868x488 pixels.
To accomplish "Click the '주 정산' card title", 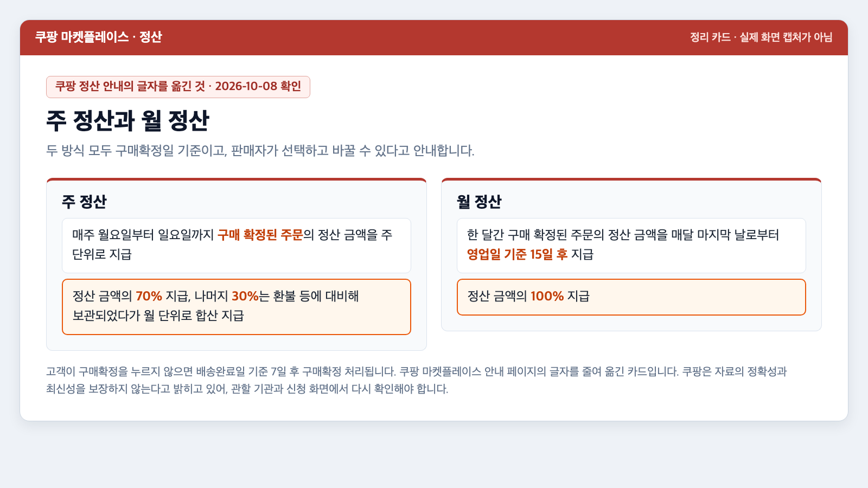I will pyautogui.click(x=84, y=202).
